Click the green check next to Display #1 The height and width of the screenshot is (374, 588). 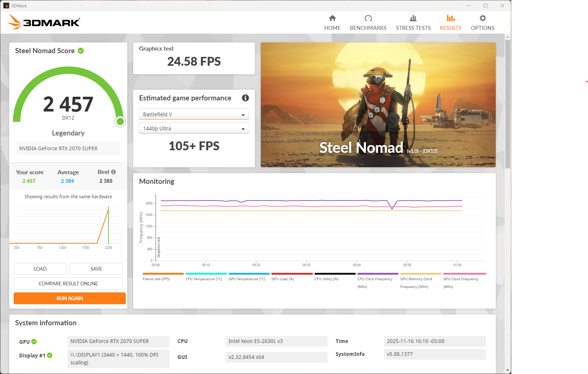pos(49,355)
